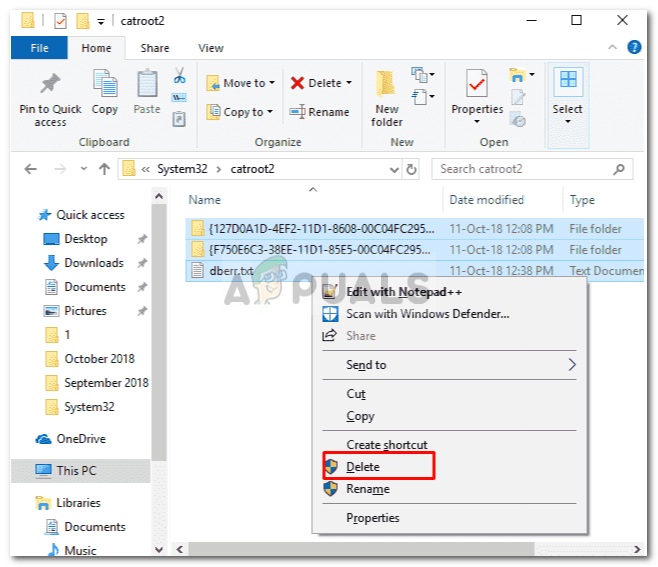Viewport: 658px width, 567px height.
Task: Click the New folder quick access toolbar icon
Action: pyautogui.click(x=83, y=21)
